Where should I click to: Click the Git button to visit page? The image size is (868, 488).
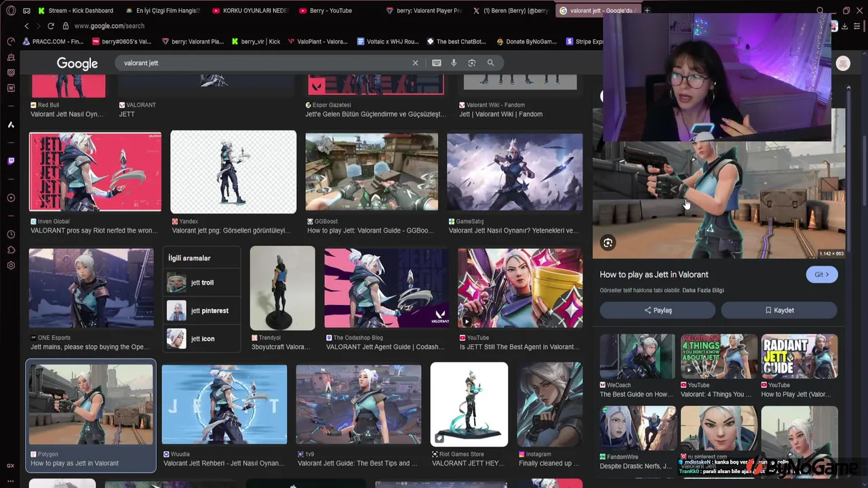(822, 274)
